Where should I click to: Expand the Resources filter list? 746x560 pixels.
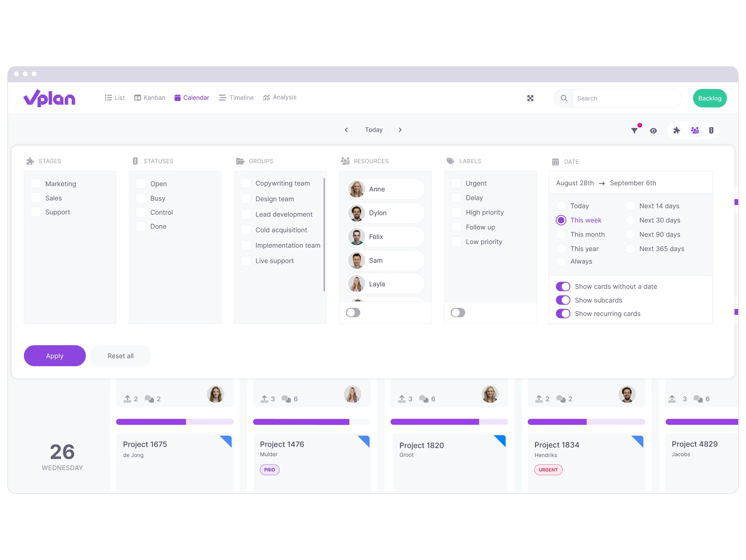click(x=353, y=312)
